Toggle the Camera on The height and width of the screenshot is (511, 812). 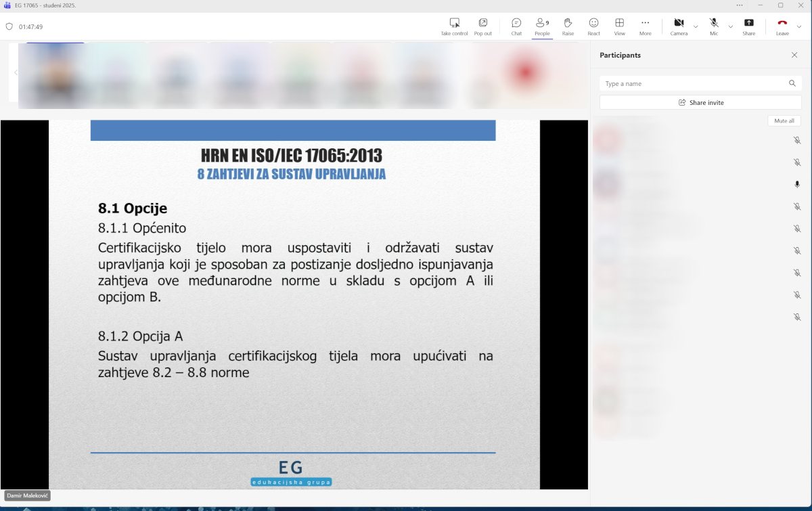pyautogui.click(x=679, y=26)
